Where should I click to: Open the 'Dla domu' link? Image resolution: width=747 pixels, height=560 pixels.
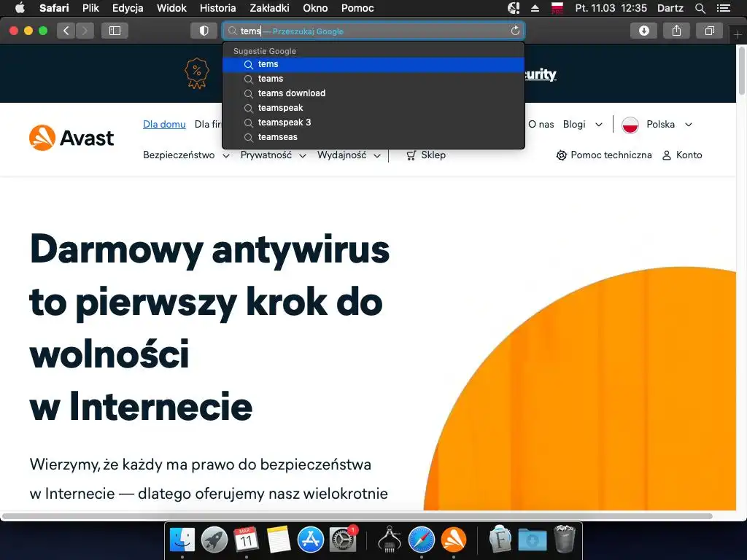(x=164, y=124)
